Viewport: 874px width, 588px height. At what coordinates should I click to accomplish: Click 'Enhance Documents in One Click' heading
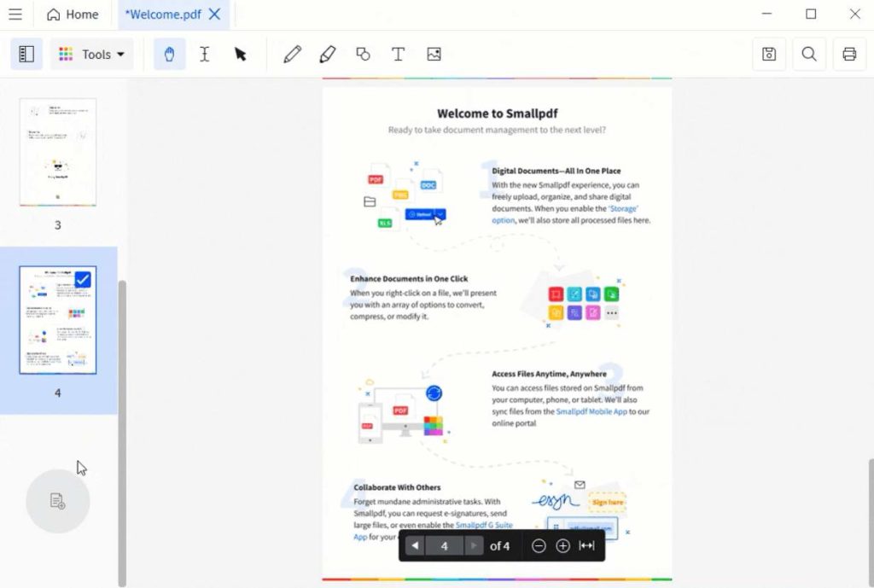tap(409, 279)
